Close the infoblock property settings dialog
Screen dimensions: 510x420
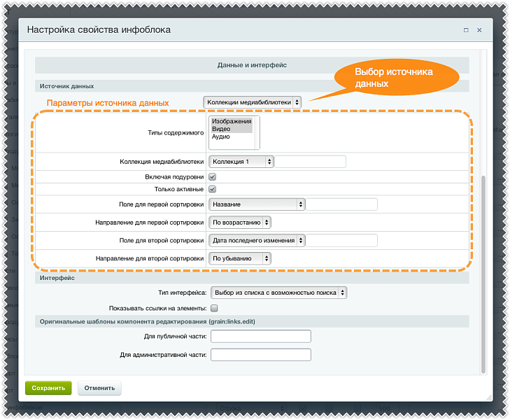tap(479, 31)
